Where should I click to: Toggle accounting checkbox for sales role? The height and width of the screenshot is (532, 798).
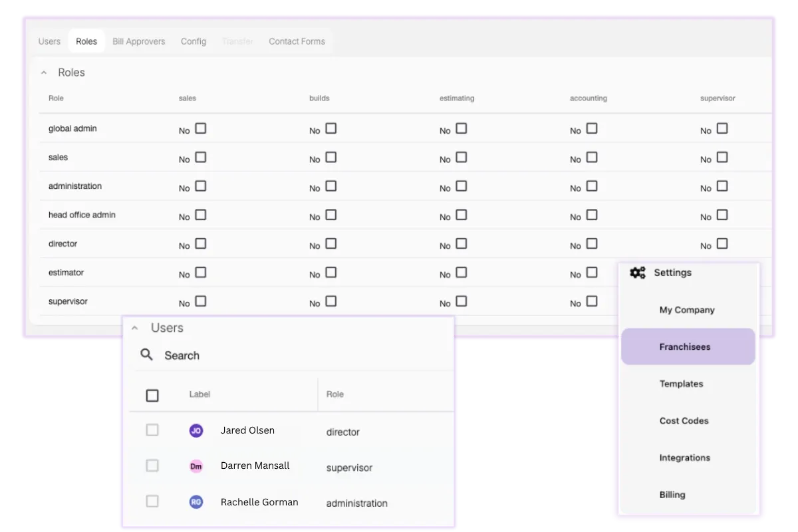pos(592,157)
